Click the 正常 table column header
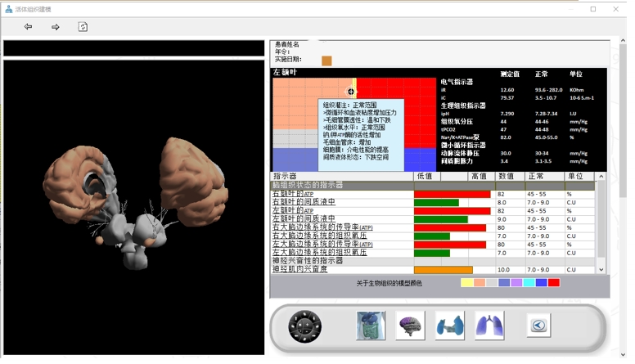The height and width of the screenshot is (364, 635). pos(544,176)
